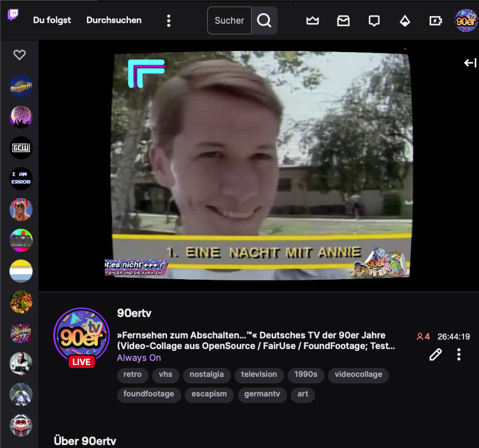
Task: Open user profile avatar menu
Action: (x=465, y=21)
